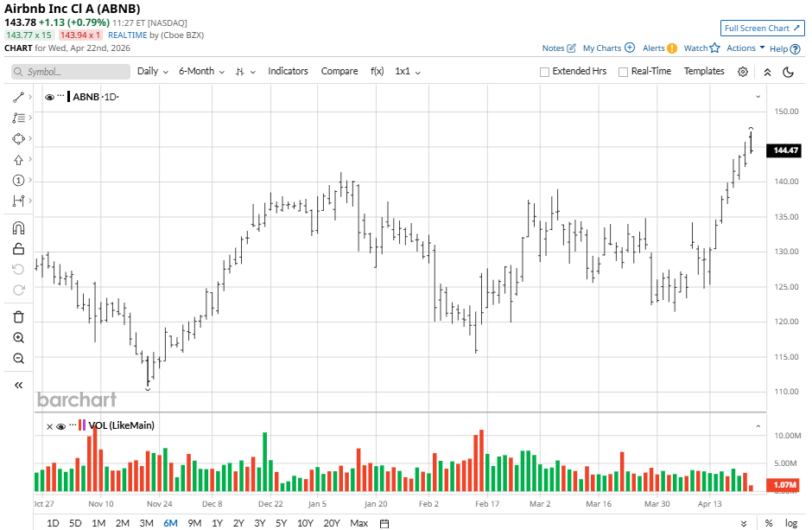Open the bar type dropdown
The height and width of the screenshot is (530, 812).
click(245, 72)
